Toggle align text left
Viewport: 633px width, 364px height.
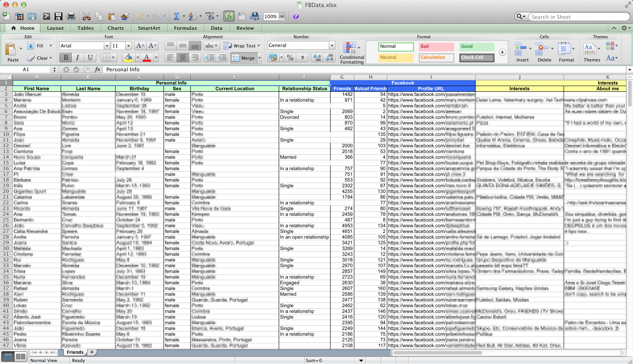pos(171,58)
